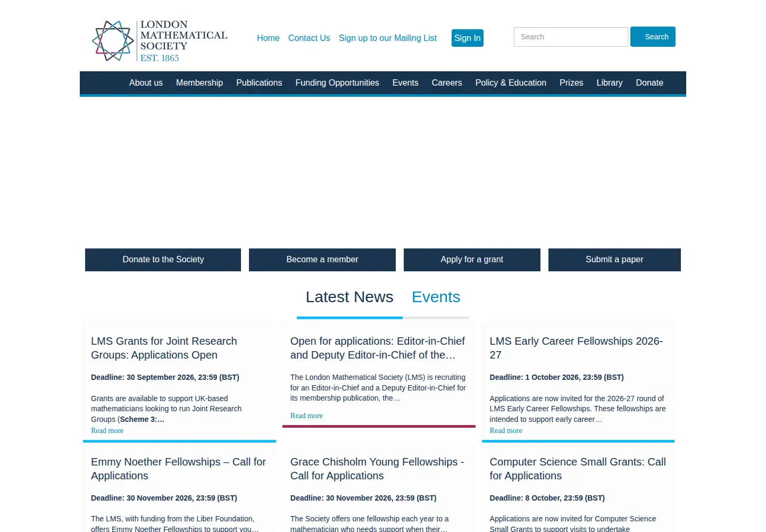Viewport: 766px width, 532px height.
Task: Click the Sign In button
Action: coord(468,38)
